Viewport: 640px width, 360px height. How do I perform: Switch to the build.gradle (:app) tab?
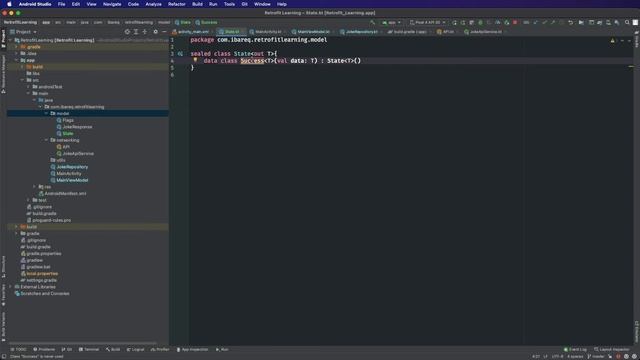tap(409, 32)
